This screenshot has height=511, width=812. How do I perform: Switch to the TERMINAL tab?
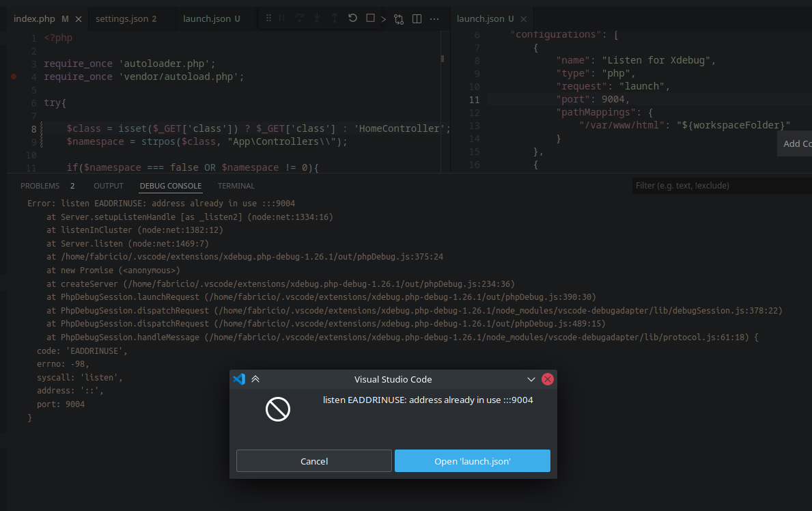pos(236,185)
